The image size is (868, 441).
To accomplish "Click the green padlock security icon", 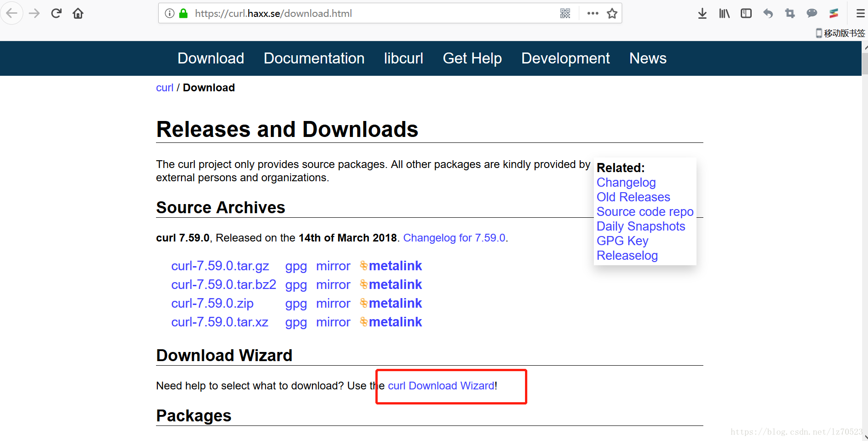I will coord(183,13).
